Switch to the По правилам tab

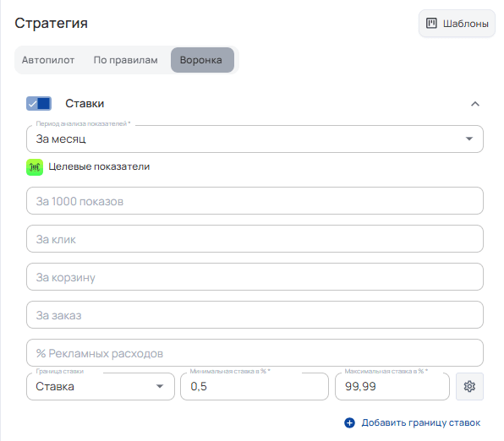(x=126, y=60)
